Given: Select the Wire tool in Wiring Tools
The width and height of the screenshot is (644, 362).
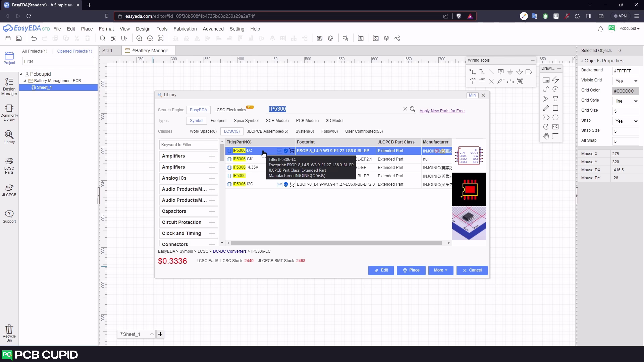Looking at the screenshot, I should [x=472, y=72].
